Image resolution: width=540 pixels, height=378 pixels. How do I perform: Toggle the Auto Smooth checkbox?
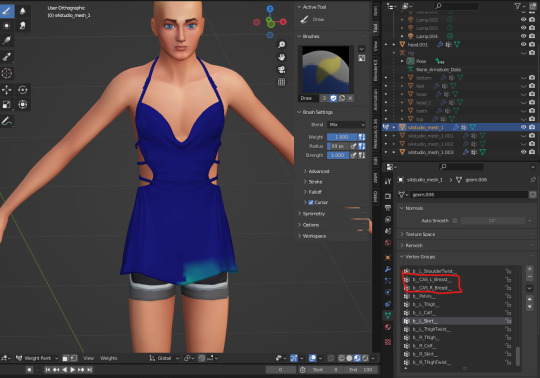455,220
